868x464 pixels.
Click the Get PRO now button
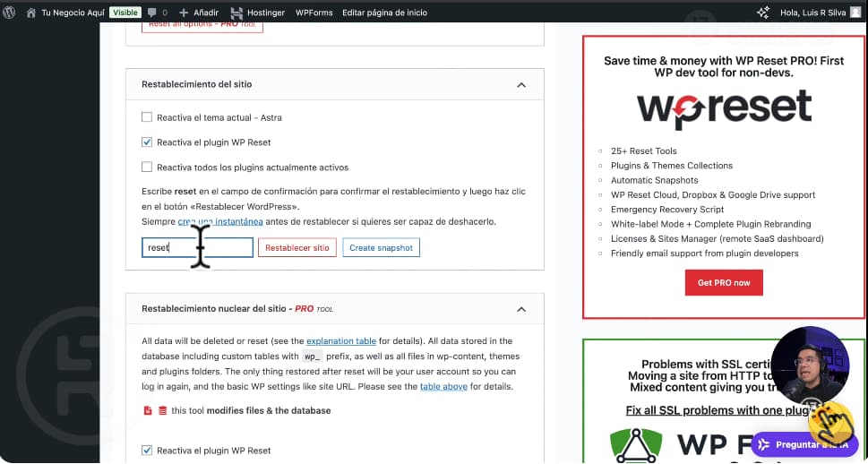point(724,282)
